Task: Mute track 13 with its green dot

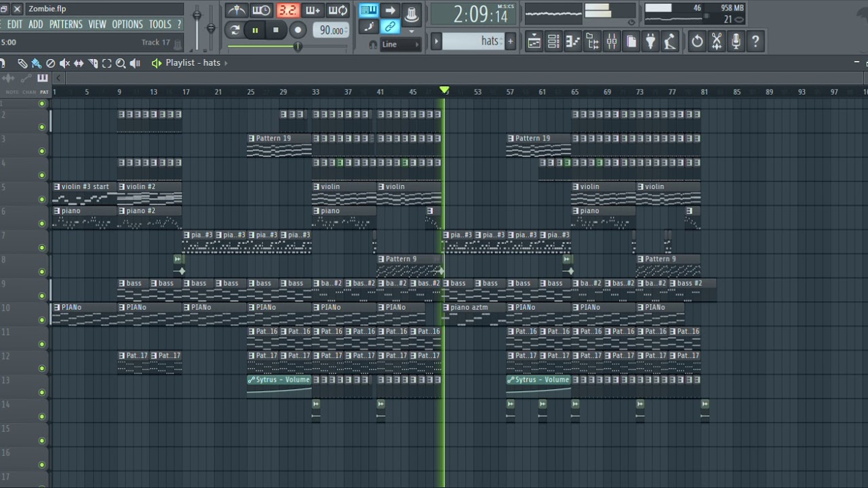Action: (x=42, y=392)
